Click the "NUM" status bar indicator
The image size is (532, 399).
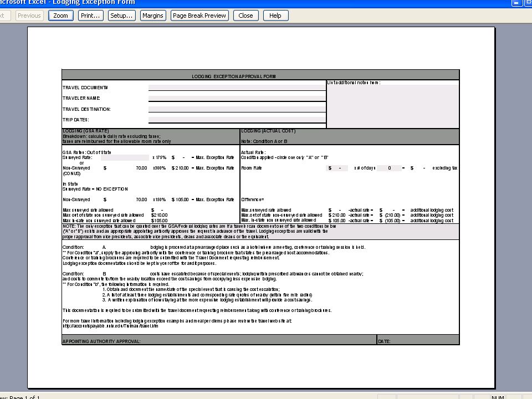498,397
